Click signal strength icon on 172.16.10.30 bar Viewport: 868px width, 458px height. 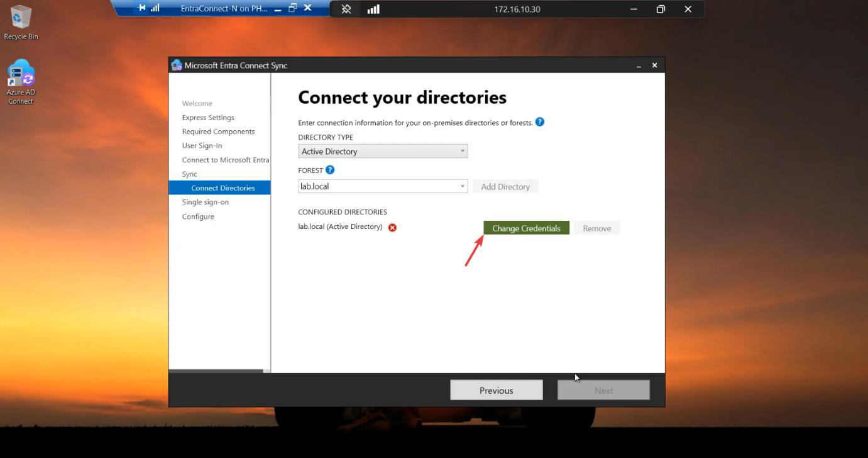(373, 9)
